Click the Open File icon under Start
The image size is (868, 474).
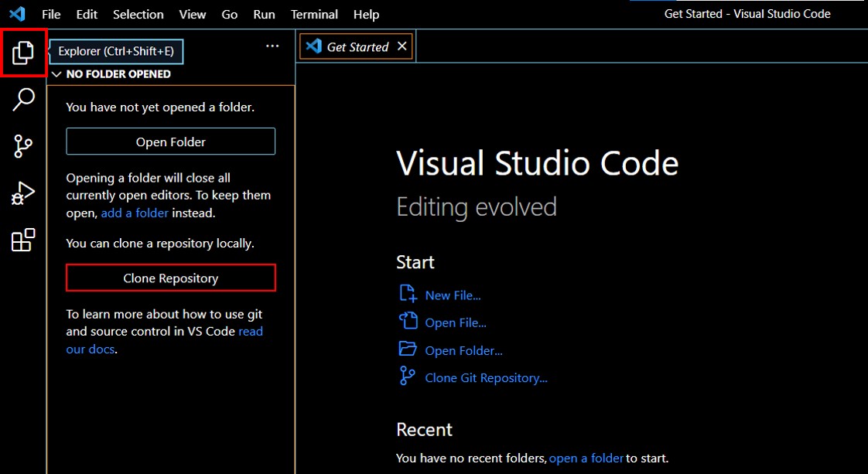(x=408, y=321)
